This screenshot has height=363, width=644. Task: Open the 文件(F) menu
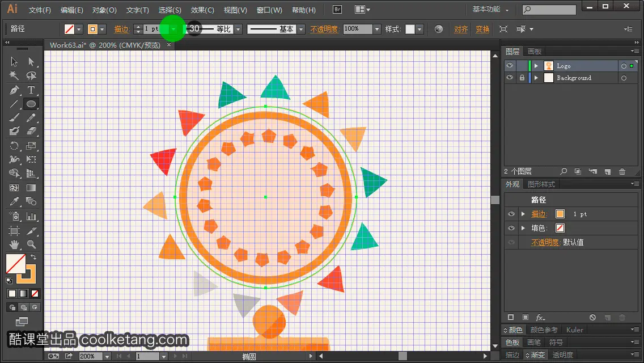click(40, 10)
